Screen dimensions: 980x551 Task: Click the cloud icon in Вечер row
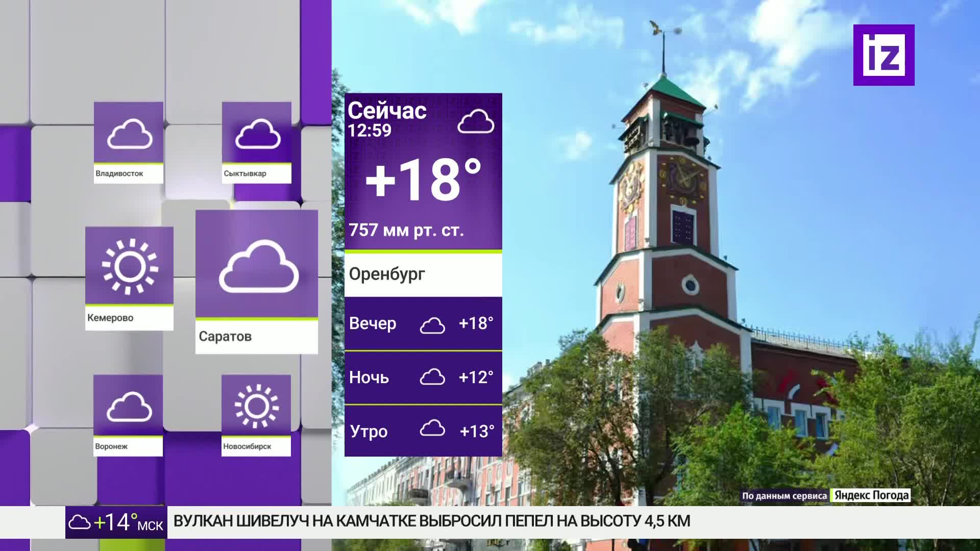432,325
